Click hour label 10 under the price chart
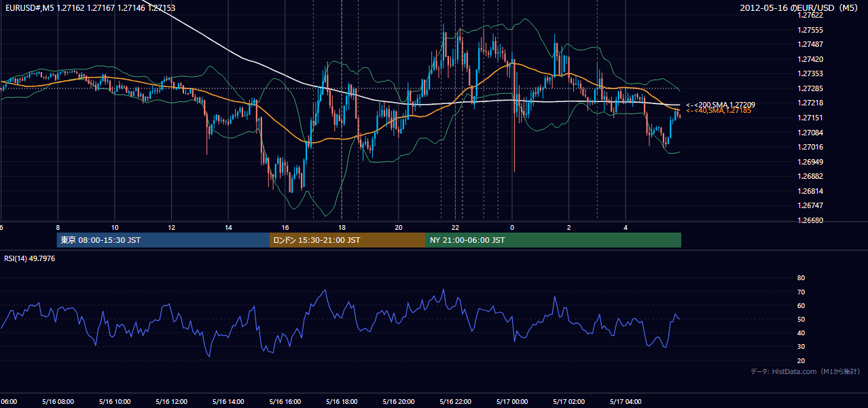The image size is (868, 408). tap(115, 228)
